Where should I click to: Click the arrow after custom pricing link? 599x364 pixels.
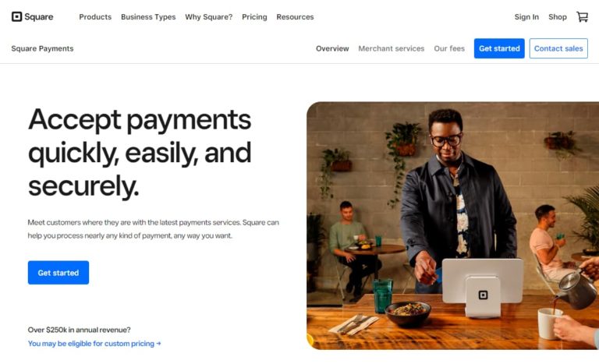point(158,344)
